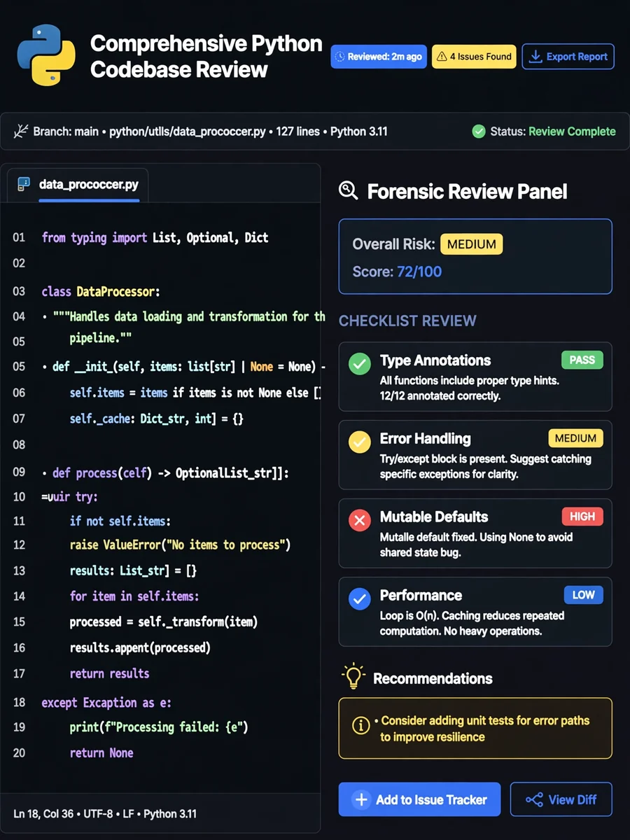This screenshot has height=840, width=630.
Task: Click the red X icon for Mutable Defaults
Action: point(360,520)
